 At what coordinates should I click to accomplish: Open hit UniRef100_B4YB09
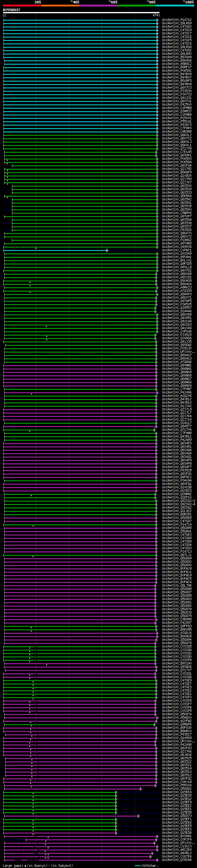[x=177, y=74]
